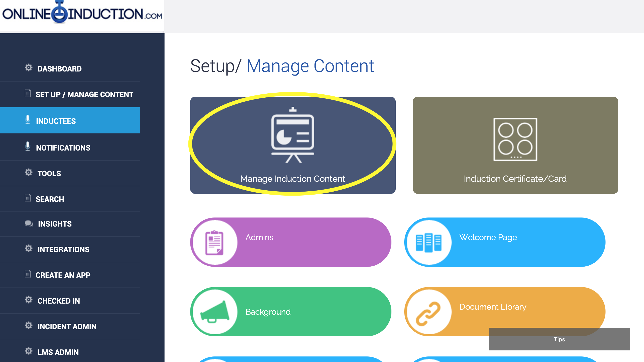Click the Create An App document icon
This screenshot has height=362, width=644.
(x=28, y=274)
